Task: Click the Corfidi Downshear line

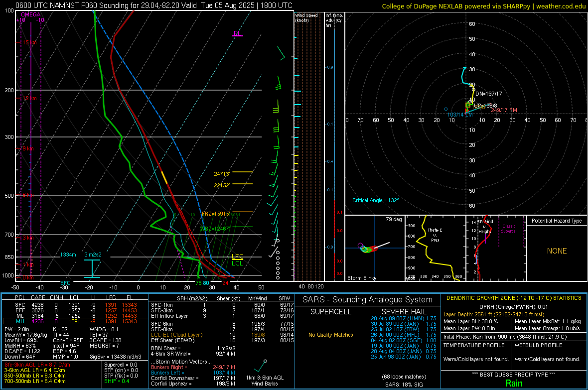Action: click(193, 378)
